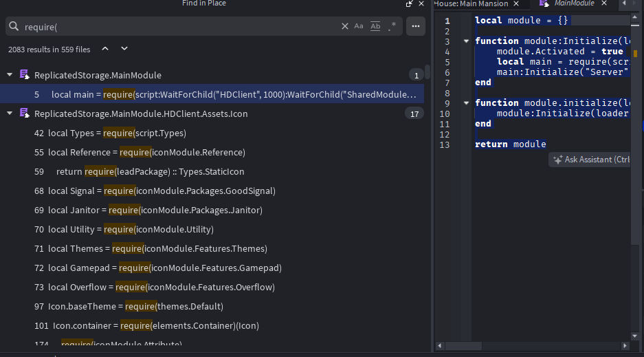644x357 pixels.
Task: Open line 68 local Signal result
Action: [162, 191]
